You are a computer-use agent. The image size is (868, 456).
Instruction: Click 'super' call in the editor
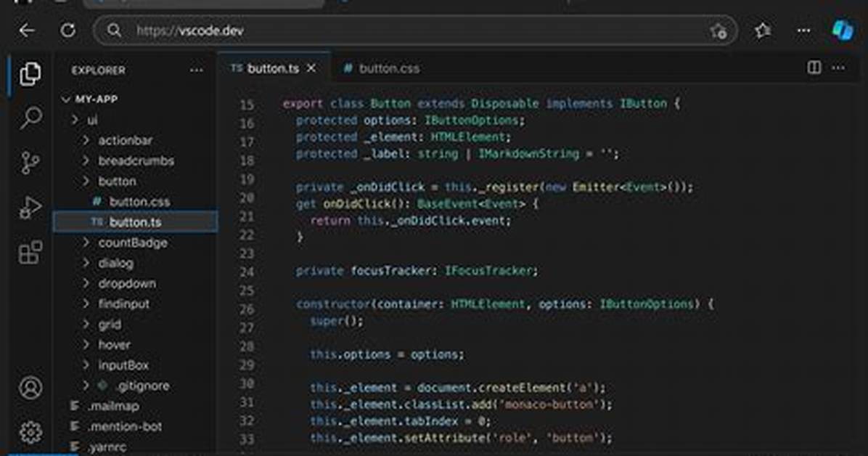tap(327, 320)
